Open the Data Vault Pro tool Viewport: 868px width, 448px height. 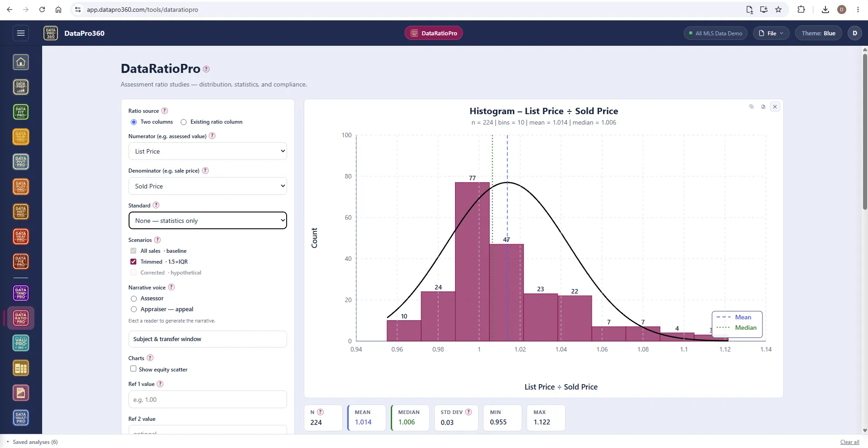[21, 418]
